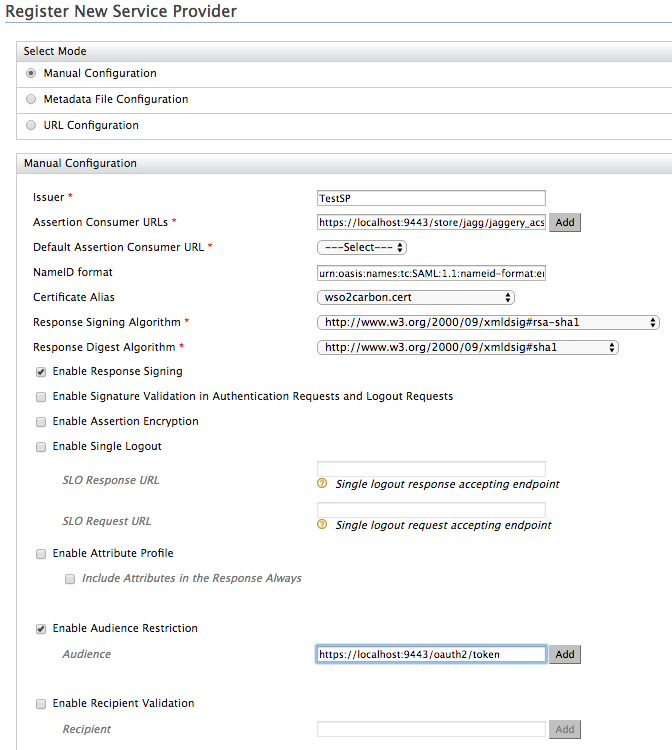Screen dimensions: 672x750
Task: Click Add next to Assertion Consumer URLs
Action: click(565, 222)
